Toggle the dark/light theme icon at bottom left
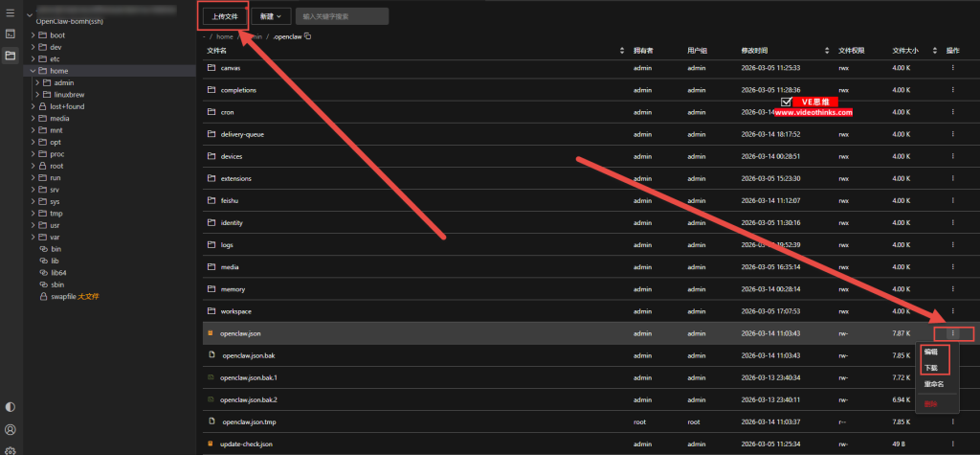980x455 pixels. [x=11, y=408]
